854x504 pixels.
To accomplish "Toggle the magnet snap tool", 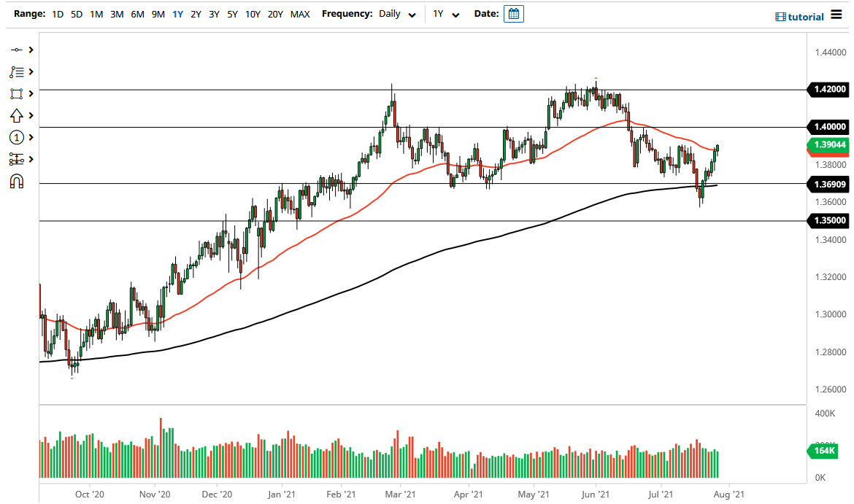I will (x=18, y=181).
